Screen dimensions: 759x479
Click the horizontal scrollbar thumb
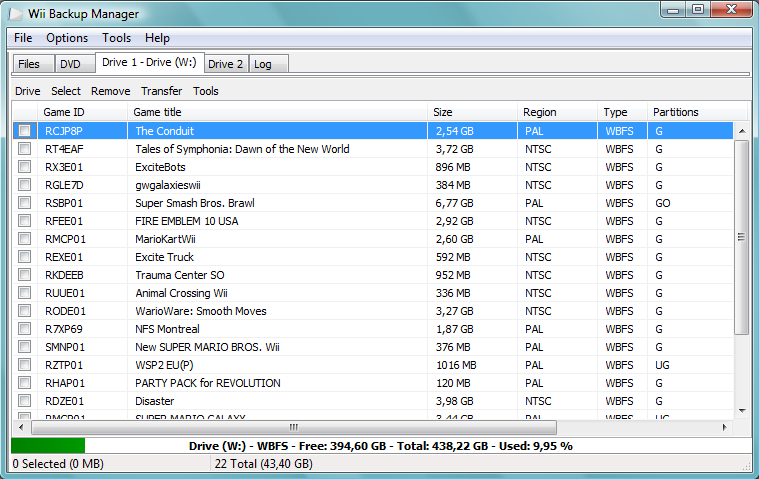click(x=294, y=427)
